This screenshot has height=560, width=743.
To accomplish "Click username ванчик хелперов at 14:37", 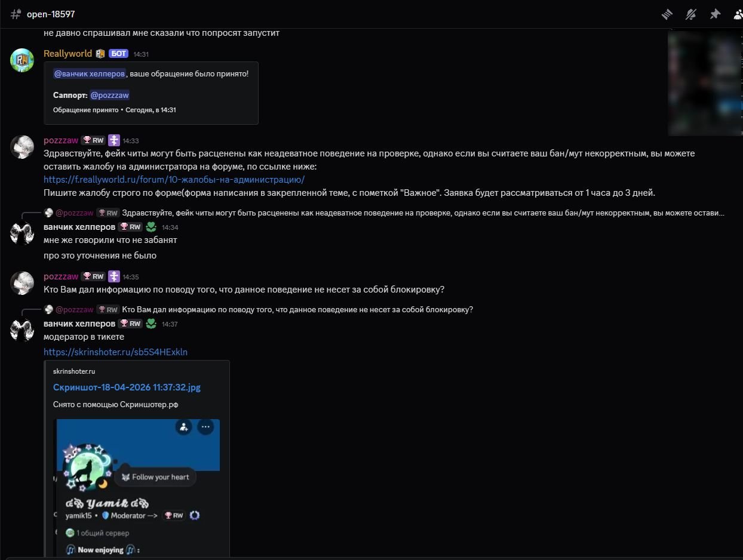I will pos(79,324).
